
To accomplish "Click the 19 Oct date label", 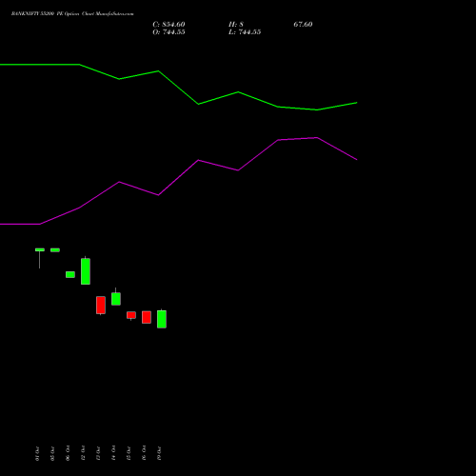I will (159, 453).
